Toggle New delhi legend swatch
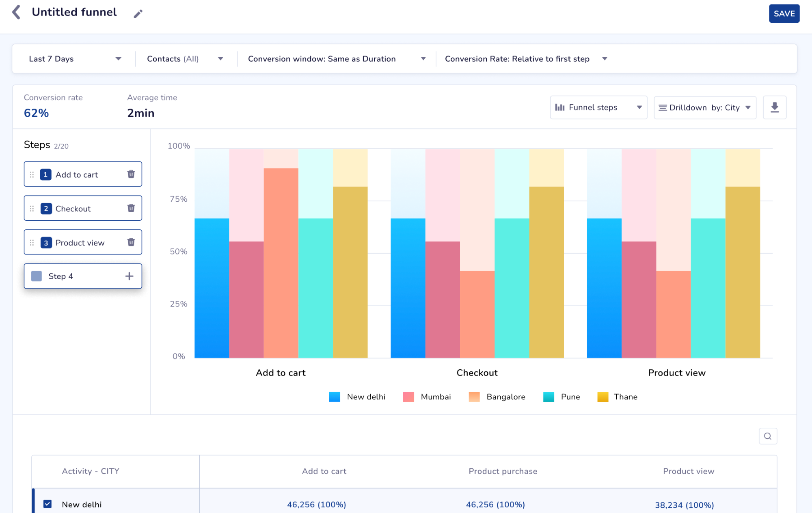The image size is (812, 513). point(335,397)
